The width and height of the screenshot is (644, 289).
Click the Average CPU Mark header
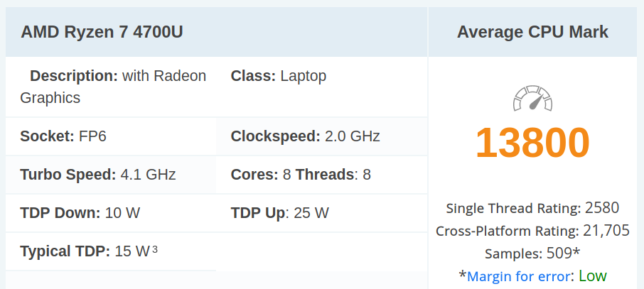coord(532,32)
